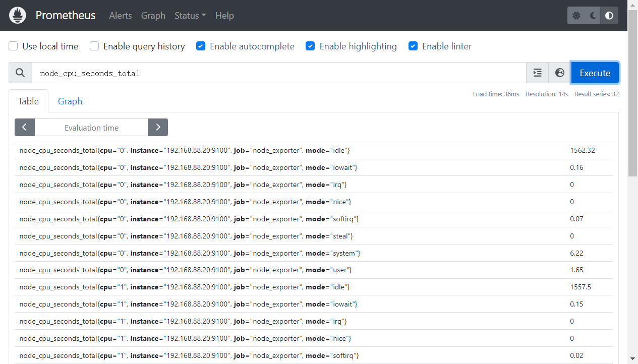
Task: Toggle the Enable linter checkbox
Action: (x=413, y=46)
